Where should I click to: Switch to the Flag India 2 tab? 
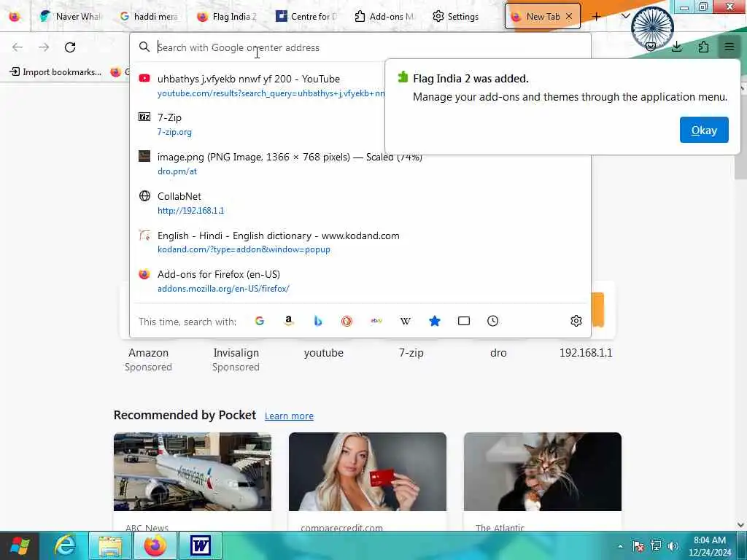click(x=228, y=16)
